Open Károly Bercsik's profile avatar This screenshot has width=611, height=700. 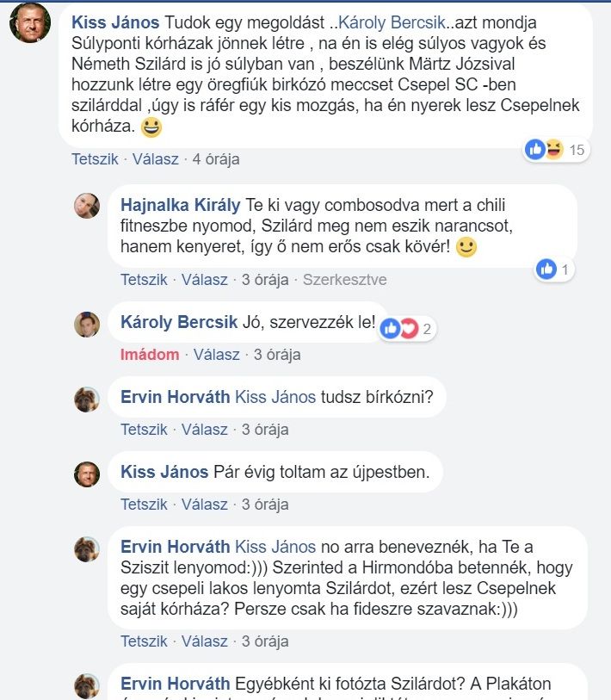point(86,324)
